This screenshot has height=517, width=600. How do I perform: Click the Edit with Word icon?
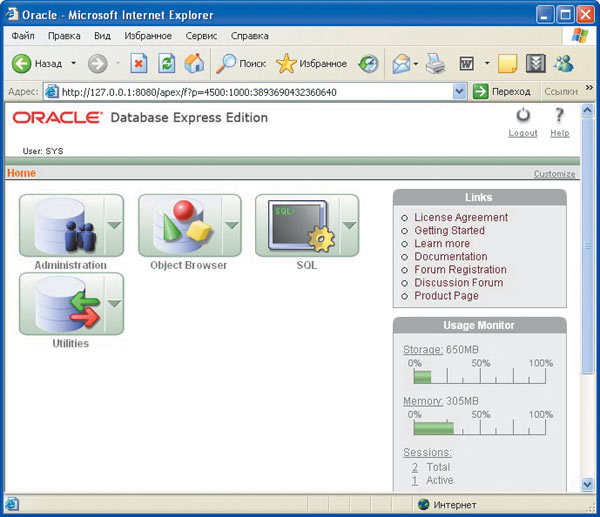coord(466,64)
